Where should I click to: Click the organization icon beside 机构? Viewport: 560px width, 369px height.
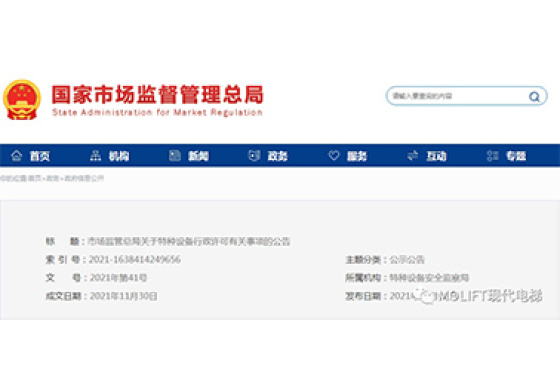[95, 156]
